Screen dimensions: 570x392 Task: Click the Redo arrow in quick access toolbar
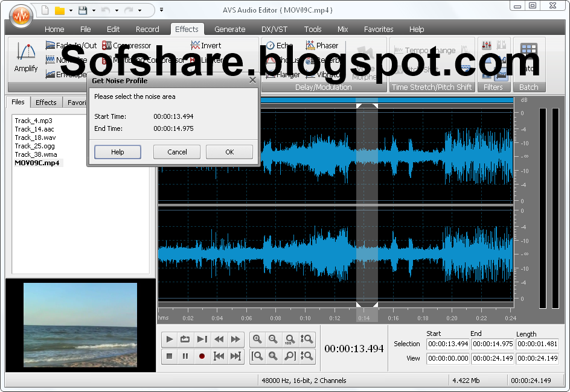(129, 10)
